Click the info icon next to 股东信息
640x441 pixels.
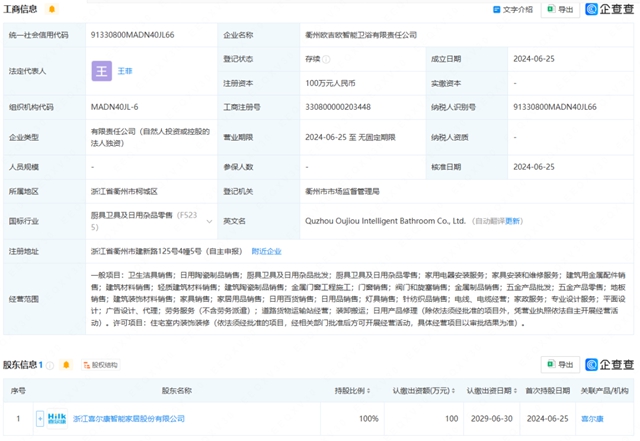pos(50,365)
